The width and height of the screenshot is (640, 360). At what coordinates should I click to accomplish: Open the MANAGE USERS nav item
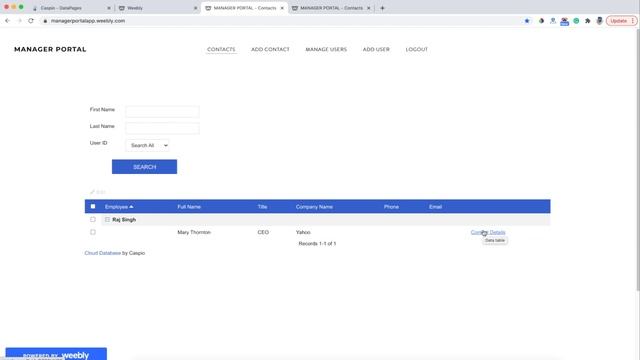coord(326,49)
